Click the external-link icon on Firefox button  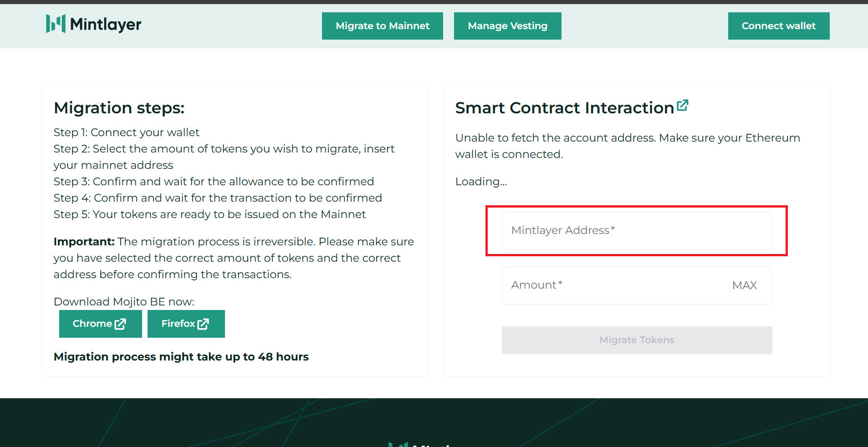point(203,324)
